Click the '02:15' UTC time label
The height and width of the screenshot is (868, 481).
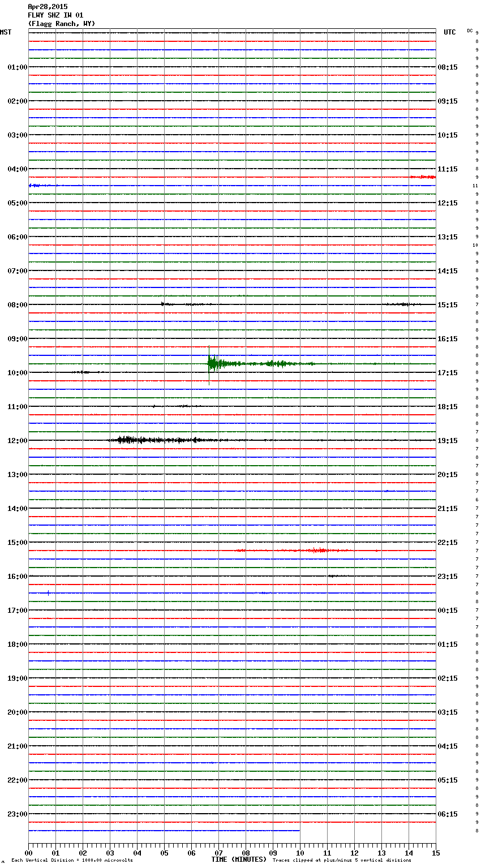[448, 678]
